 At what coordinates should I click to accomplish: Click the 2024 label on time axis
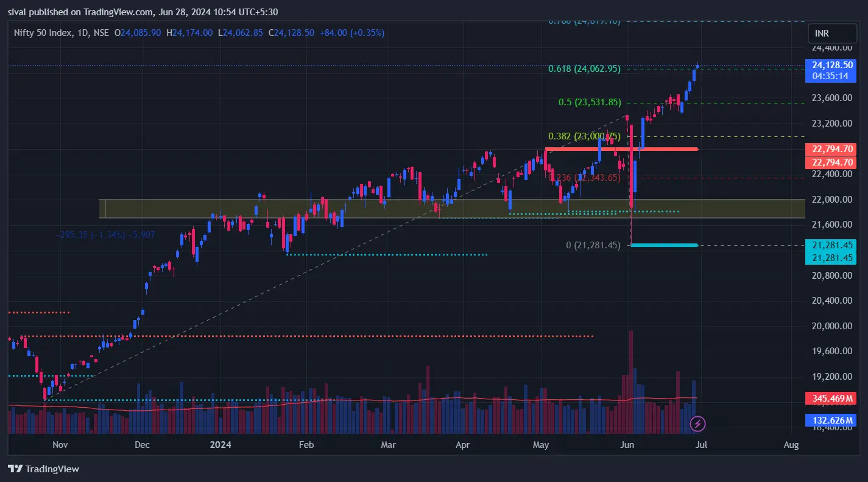pyautogui.click(x=219, y=445)
